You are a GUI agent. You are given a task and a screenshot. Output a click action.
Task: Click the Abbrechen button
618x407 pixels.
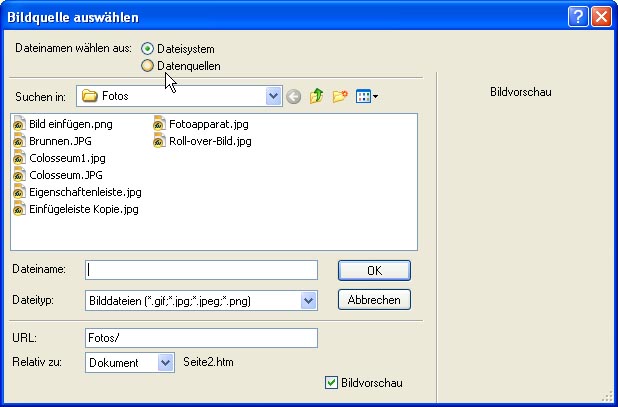(374, 300)
